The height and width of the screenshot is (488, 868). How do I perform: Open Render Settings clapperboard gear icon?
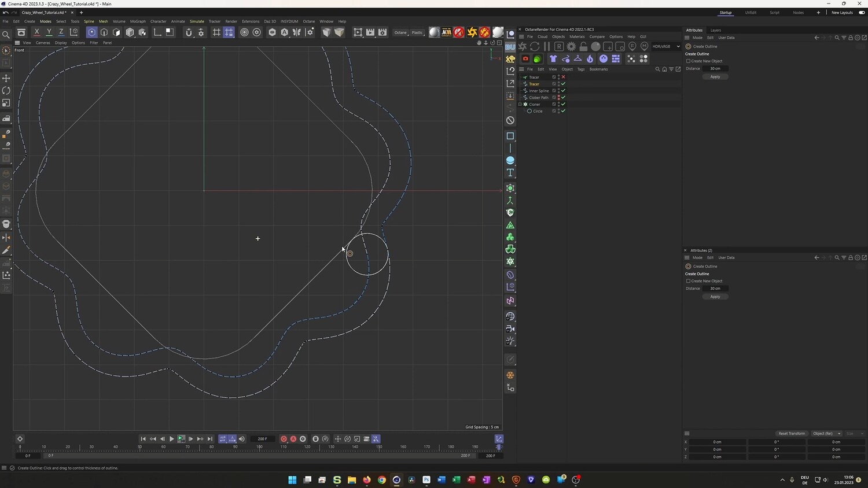382,32
